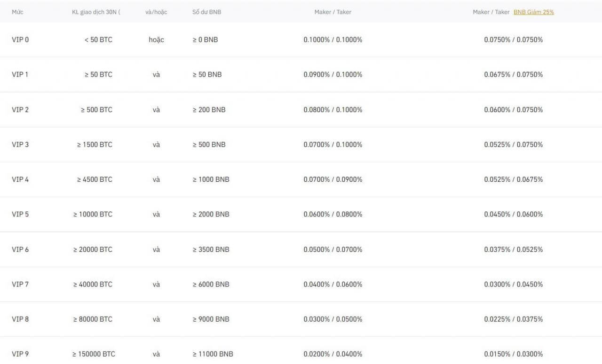602x364 pixels.
Task: Click the 0.0900% / 0.1000% fee cell
Action: tap(333, 75)
